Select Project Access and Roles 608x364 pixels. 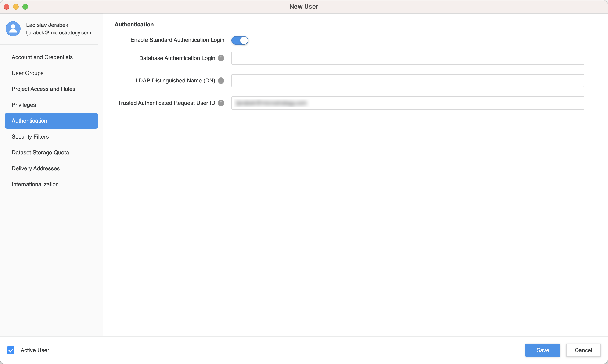43,89
